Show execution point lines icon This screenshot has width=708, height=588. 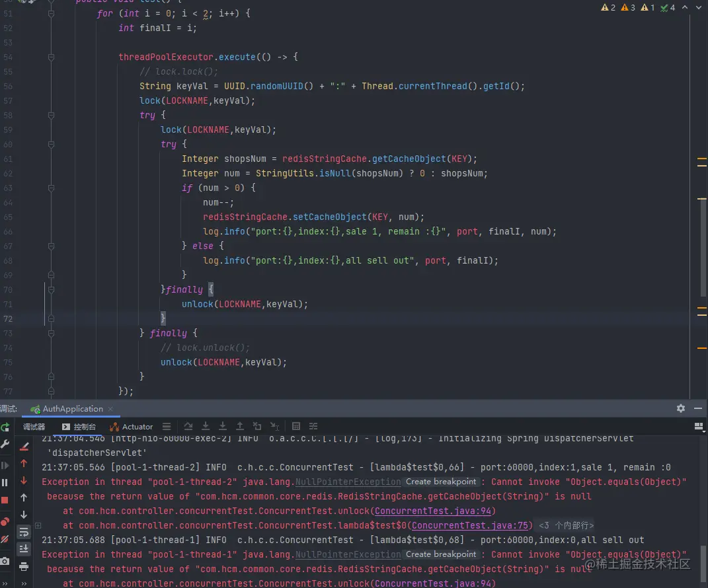pyautogui.click(x=167, y=426)
